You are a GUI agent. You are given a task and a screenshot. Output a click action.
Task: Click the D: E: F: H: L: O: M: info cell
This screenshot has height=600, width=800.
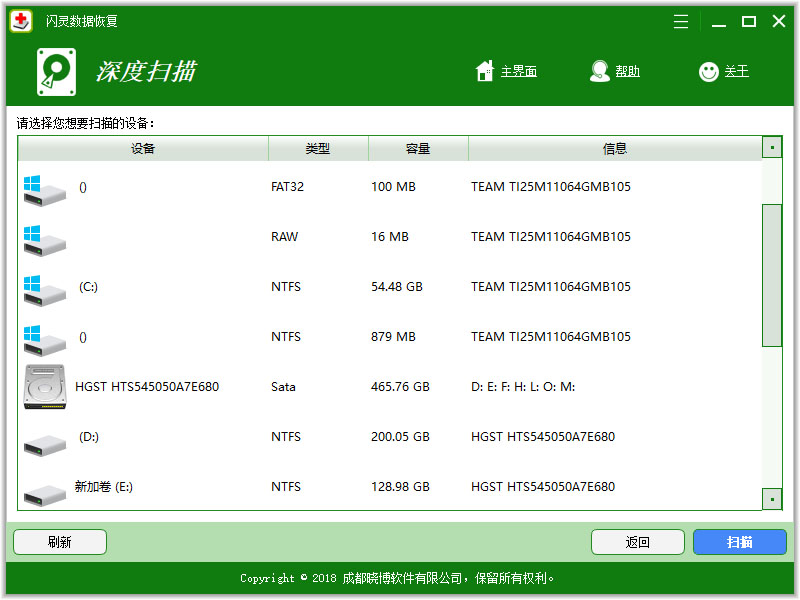523,387
